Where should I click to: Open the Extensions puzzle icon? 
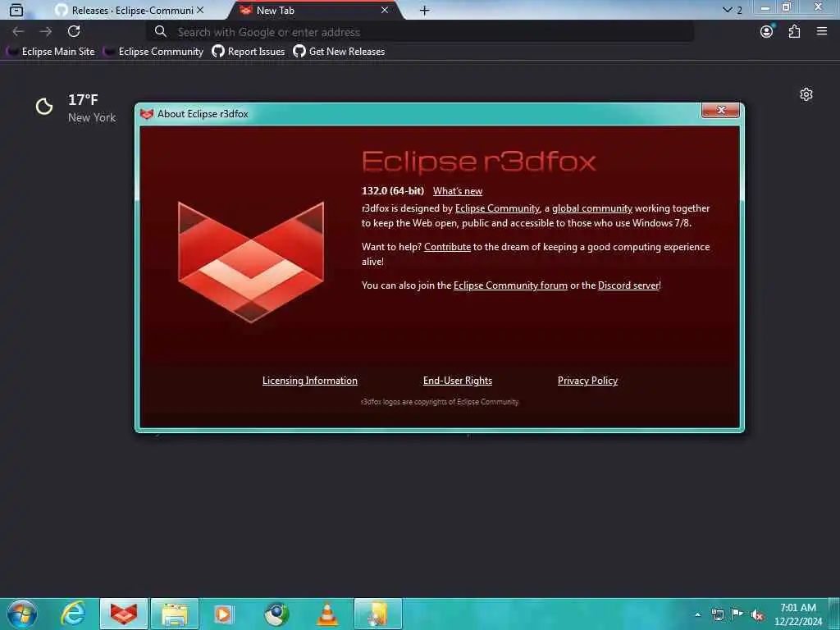click(794, 32)
